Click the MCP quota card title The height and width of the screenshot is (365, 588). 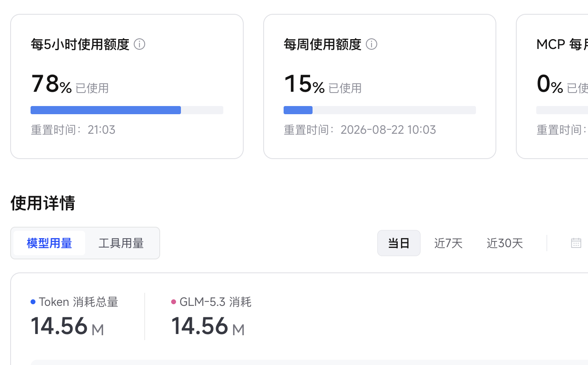click(562, 44)
